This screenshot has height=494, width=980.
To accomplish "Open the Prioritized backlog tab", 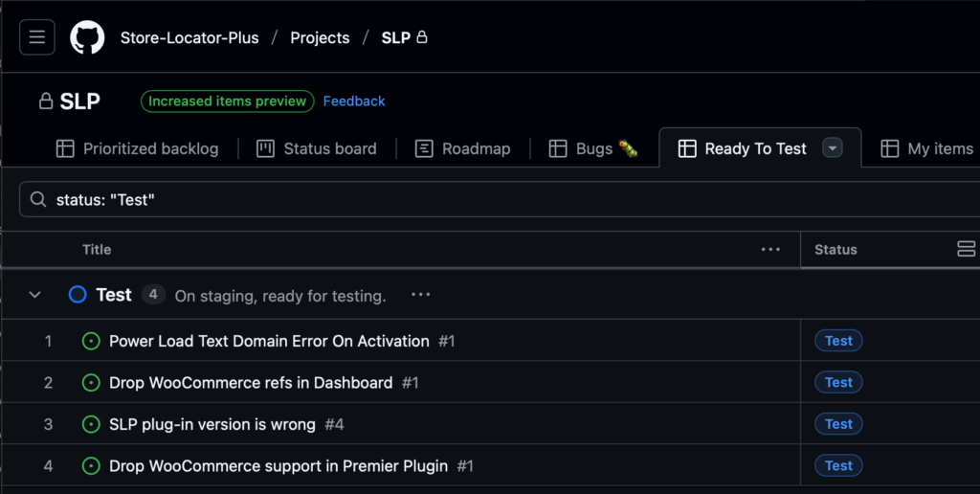I will coord(138,148).
